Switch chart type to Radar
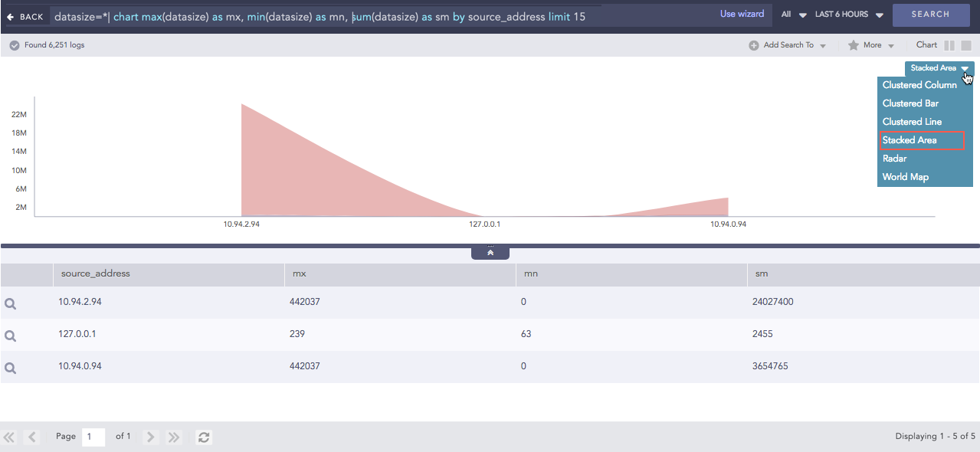This screenshot has height=452, width=980. [x=893, y=158]
